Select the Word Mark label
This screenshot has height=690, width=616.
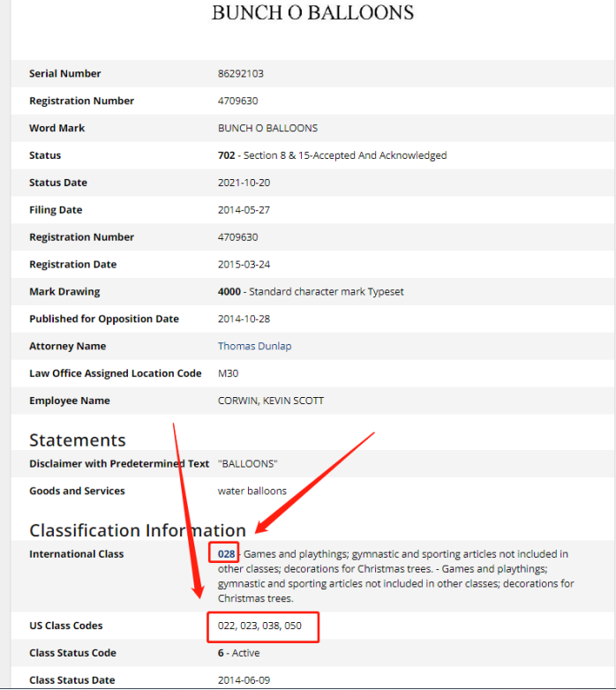[57, 128]
